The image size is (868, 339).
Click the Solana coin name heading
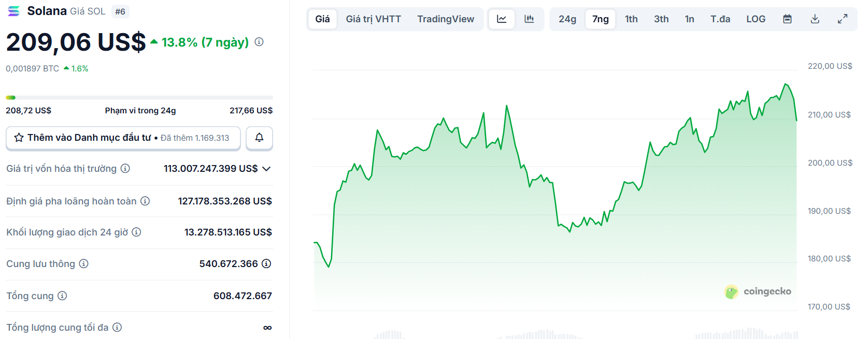tap(47, 11)
